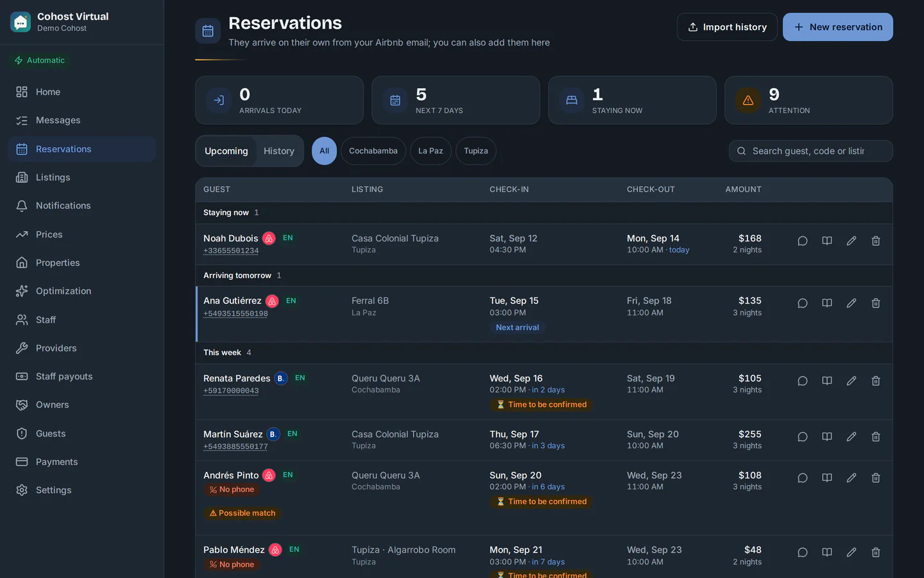Delete Ana Gutiérrez reservation trash icon
The height and width of the screenshot is (578, 924).
(x=876, y=303)
